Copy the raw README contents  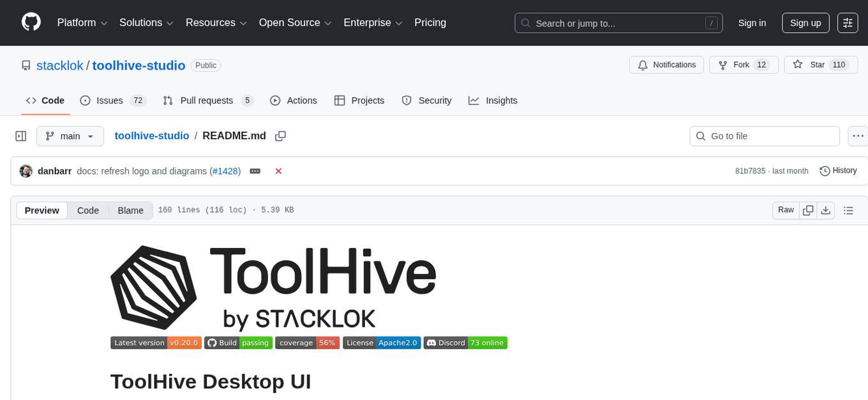(808, 210)
